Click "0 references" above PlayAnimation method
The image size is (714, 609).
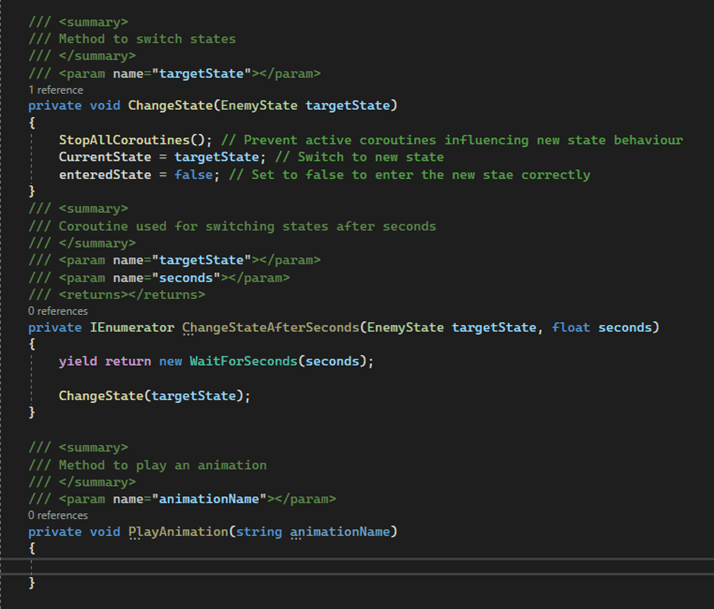(60, 515)
